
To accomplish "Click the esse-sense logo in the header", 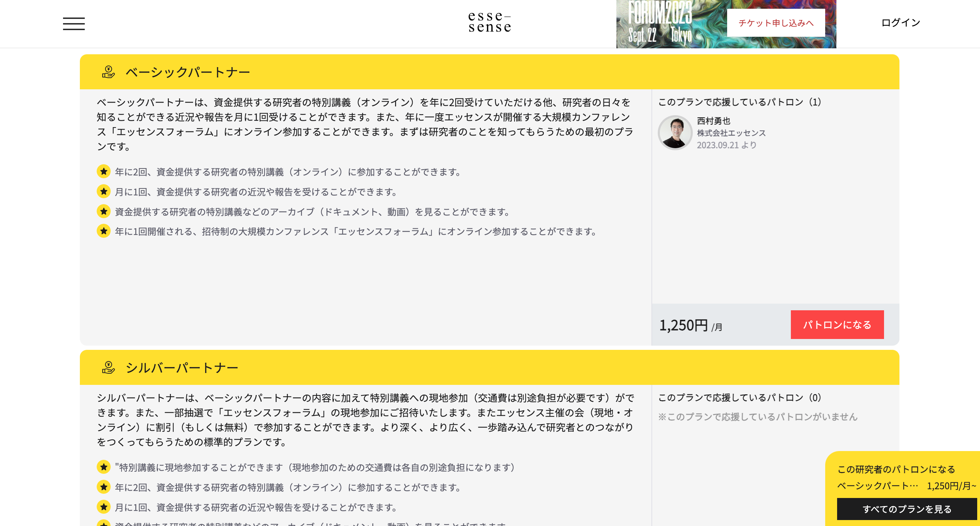I will (489, 23).
